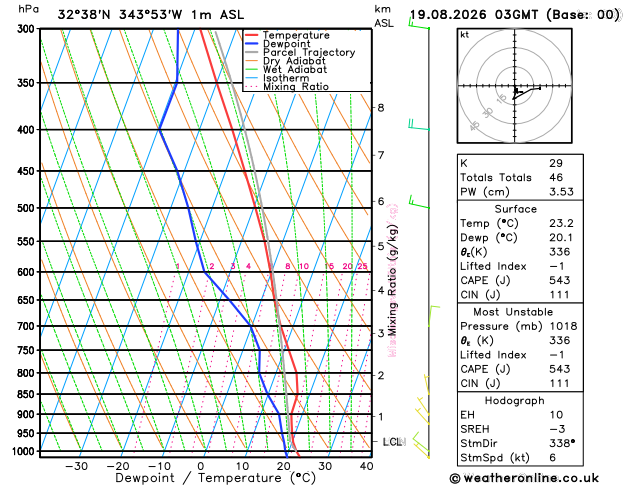Click the StmSpd (kt) value 6

(x=553, y=458)
